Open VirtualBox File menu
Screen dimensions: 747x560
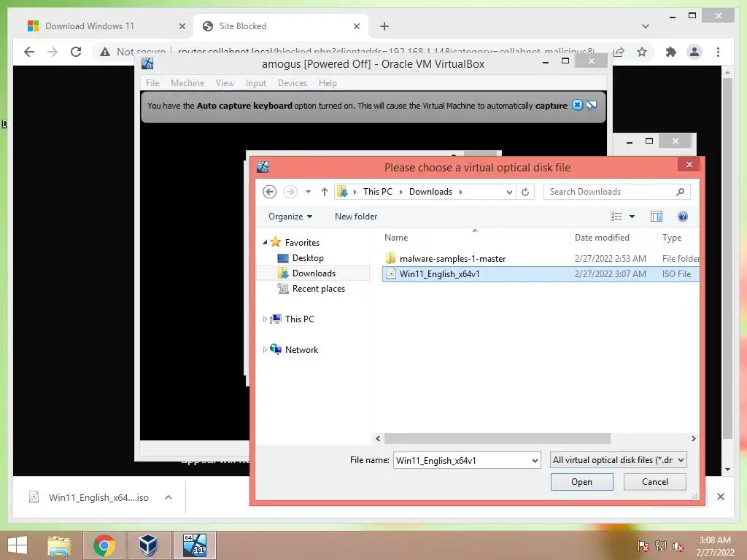(x=152, y=83)
